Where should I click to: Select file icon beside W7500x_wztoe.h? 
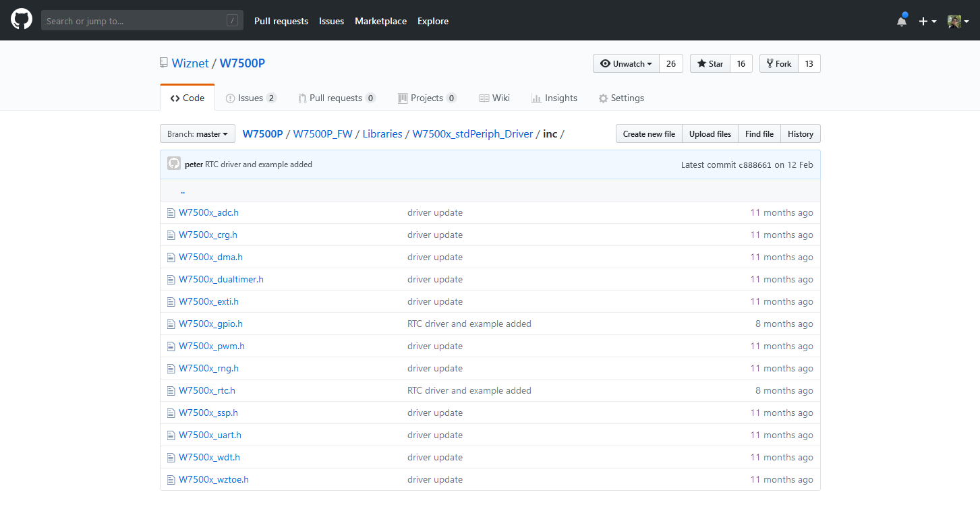171,480
